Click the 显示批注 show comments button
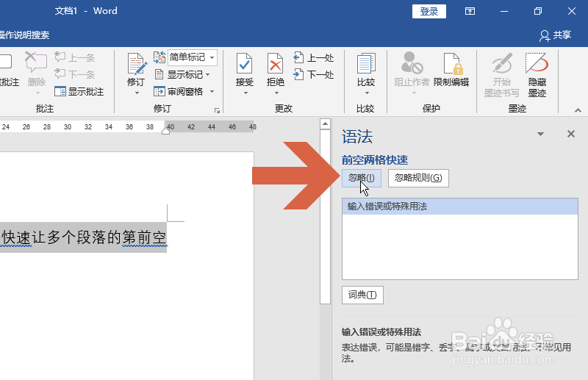The image size is (588, 380). 79,92
